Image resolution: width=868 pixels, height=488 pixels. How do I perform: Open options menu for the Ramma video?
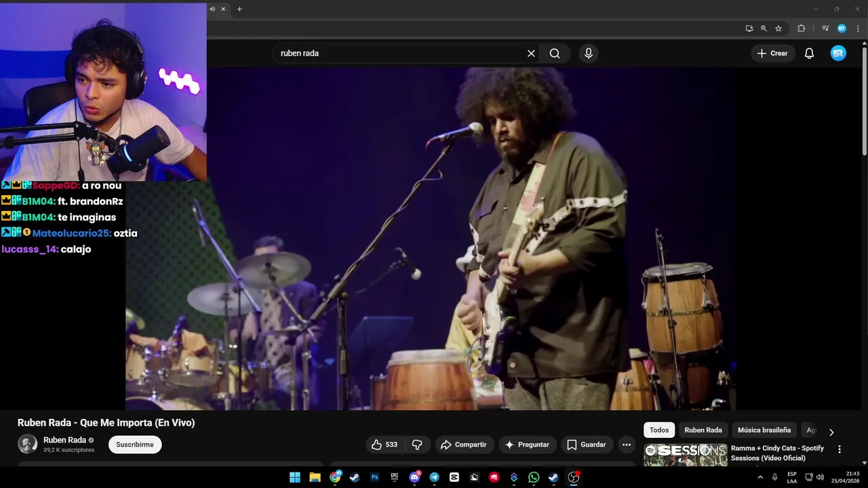point(840,449)
